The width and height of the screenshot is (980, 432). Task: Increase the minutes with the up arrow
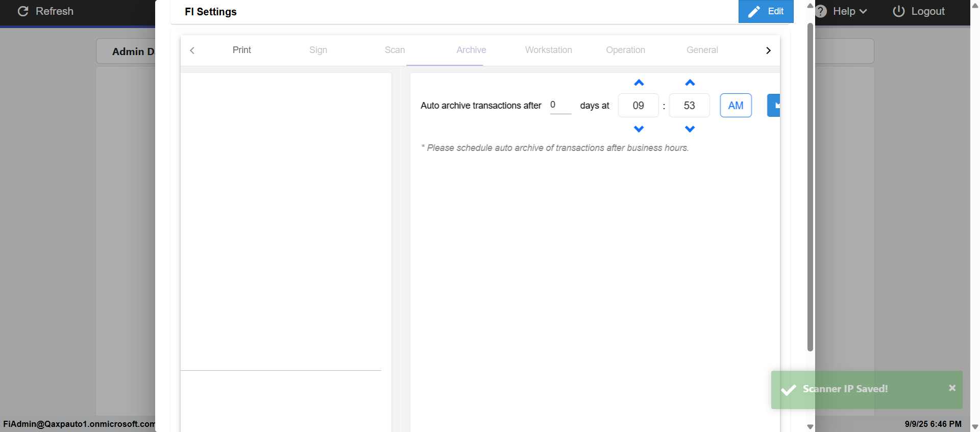(690, 83)
